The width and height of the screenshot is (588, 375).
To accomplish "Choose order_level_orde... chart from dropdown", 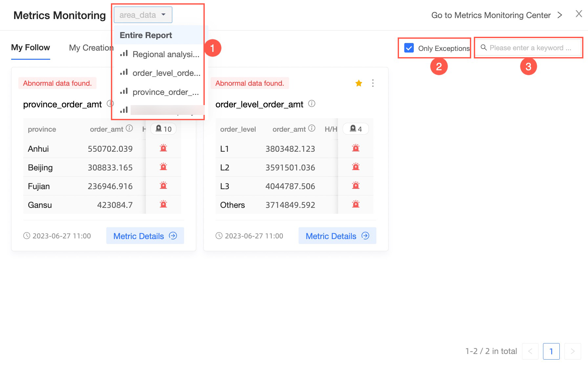I will [158, 73].
